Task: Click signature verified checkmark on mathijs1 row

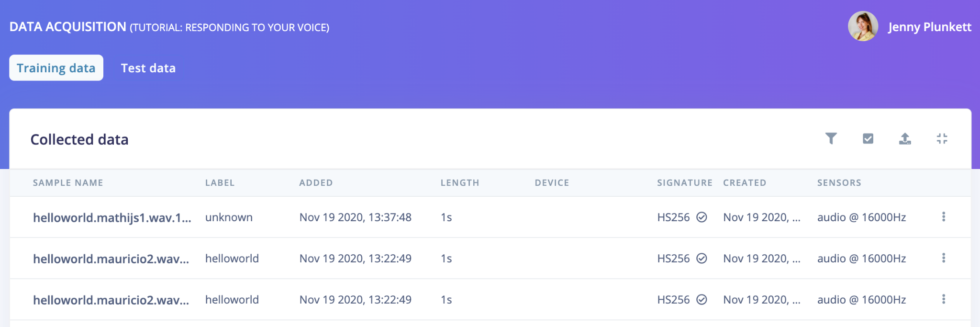Action: [x=702, y=217]
